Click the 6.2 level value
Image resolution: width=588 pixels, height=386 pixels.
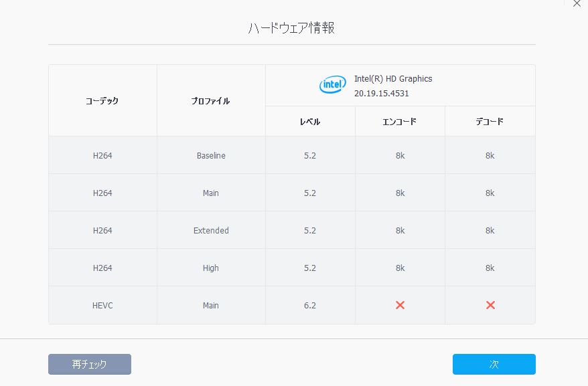click(x=309, y=305)
